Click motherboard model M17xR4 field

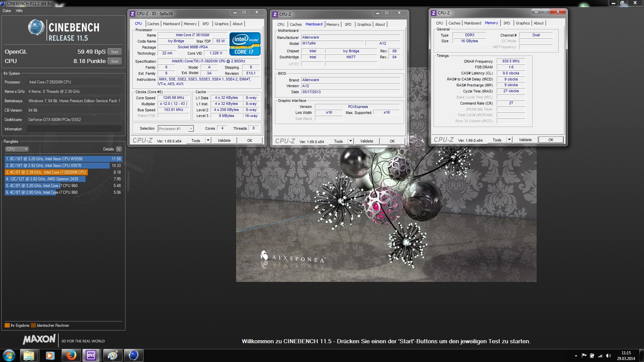332,43
